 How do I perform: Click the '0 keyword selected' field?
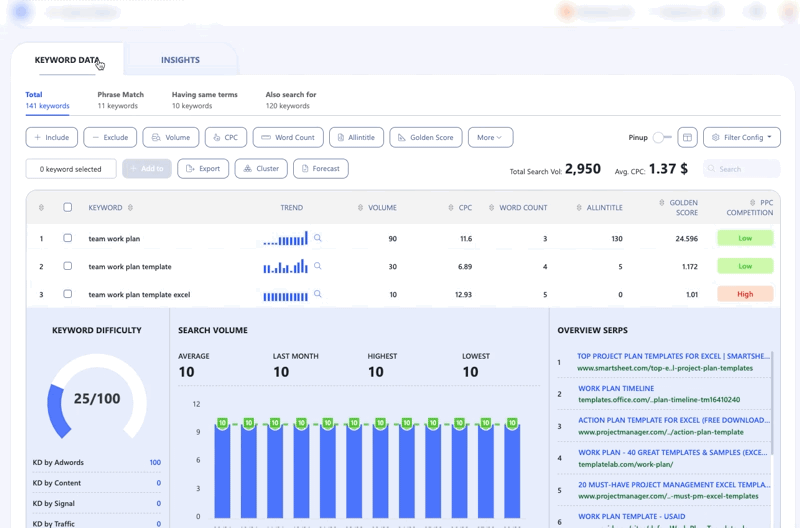click(71, 169)
